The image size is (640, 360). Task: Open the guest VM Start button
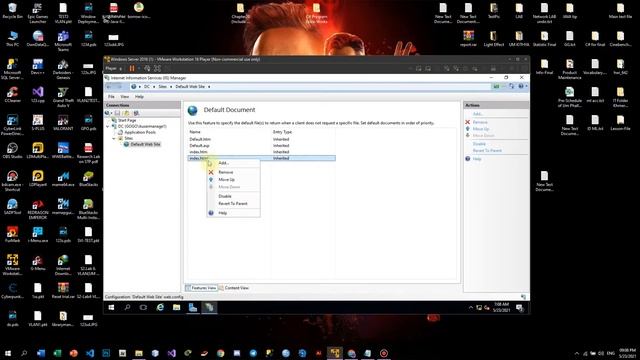tap(111, 307)
